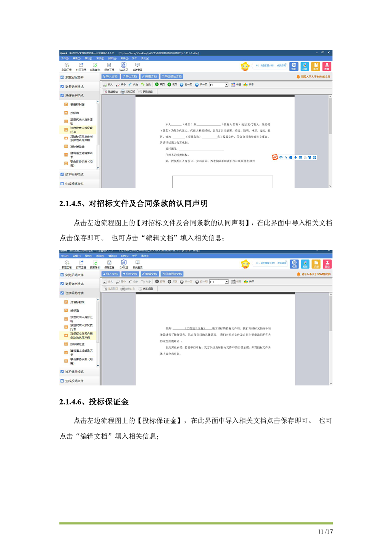Select 投标保证金 in lower screenshot sidebar
This screenshot has width=392, height=555.
[x=77, y=344]
